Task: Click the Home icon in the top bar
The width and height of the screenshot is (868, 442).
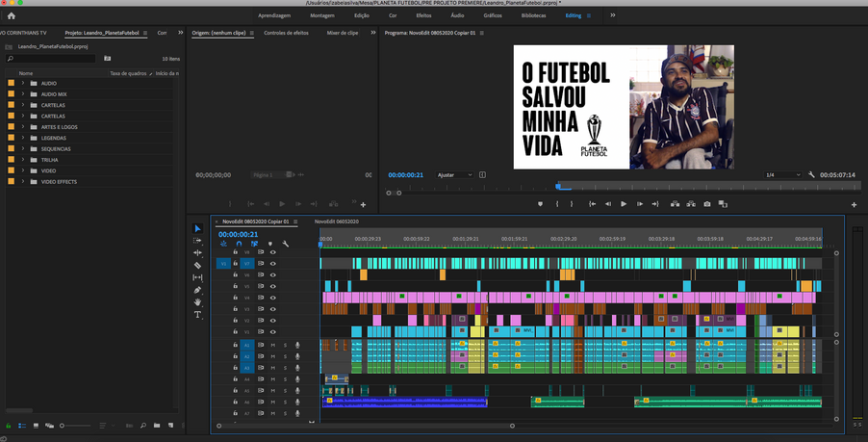Action: tap(12, 15)
